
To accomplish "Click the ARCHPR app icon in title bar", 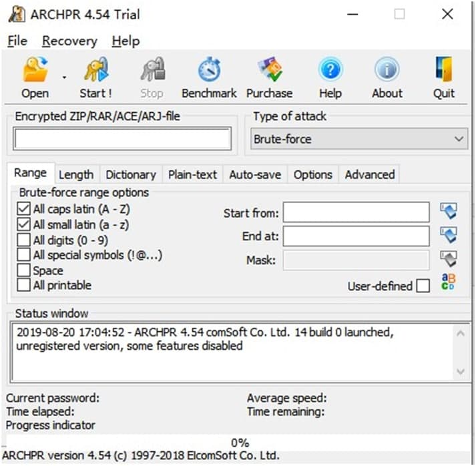I will tap(17, 14).
